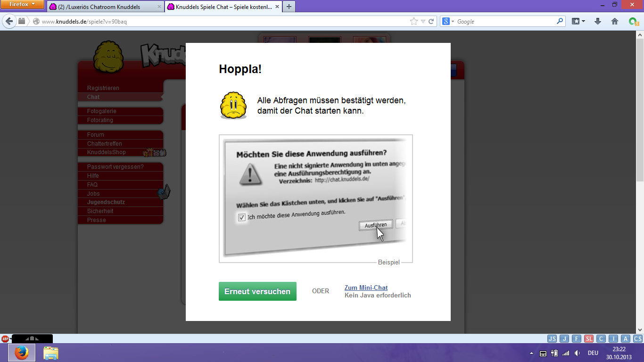Toggle the SL Silverlight button in add-on bar
644x362 pixels.
tap(589, 338)
